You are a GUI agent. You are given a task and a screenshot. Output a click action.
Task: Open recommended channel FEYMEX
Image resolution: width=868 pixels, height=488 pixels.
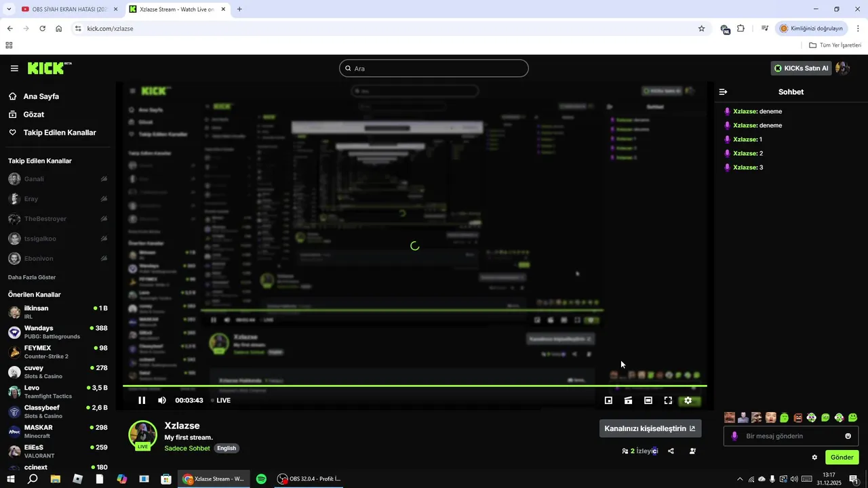tap(58, 352)
